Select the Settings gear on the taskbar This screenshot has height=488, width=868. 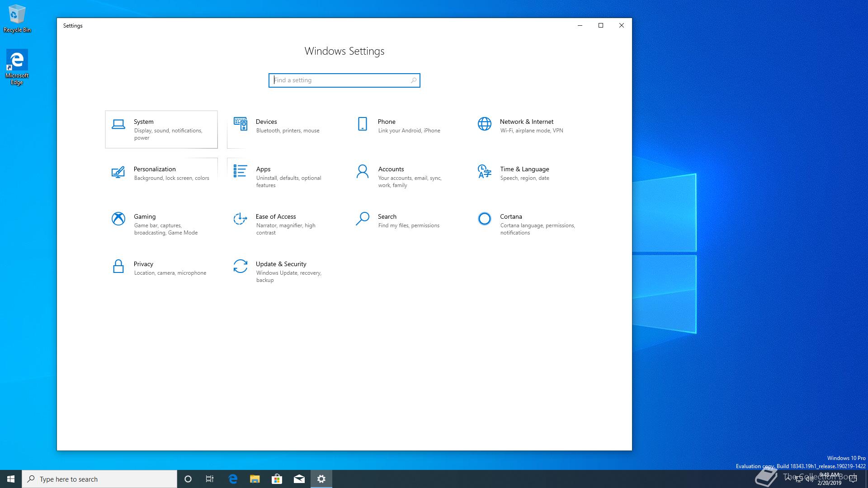[321, 479]
